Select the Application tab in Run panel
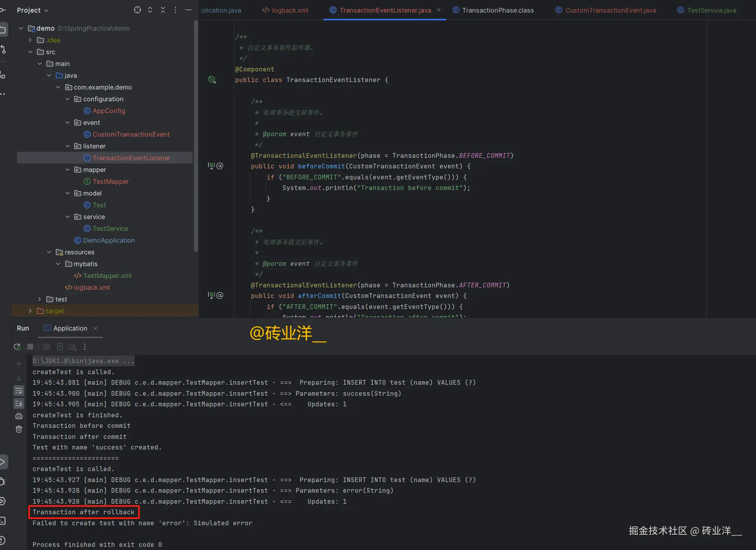This screenshot has height=550, width=756. pyautogui.click(x=66, y=328)
